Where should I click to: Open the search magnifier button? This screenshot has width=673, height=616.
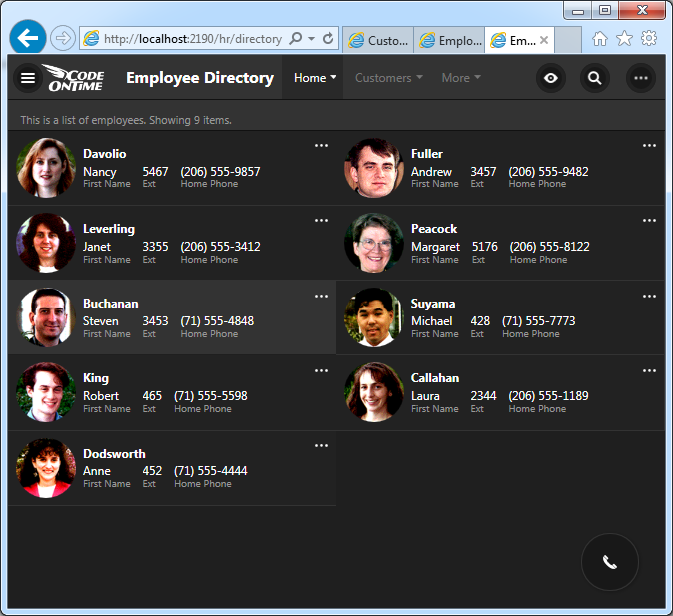(594, 78)
